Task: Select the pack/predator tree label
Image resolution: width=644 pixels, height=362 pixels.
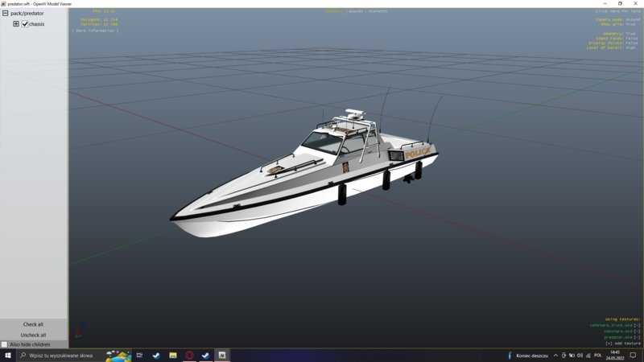Action: coord(27,13)
